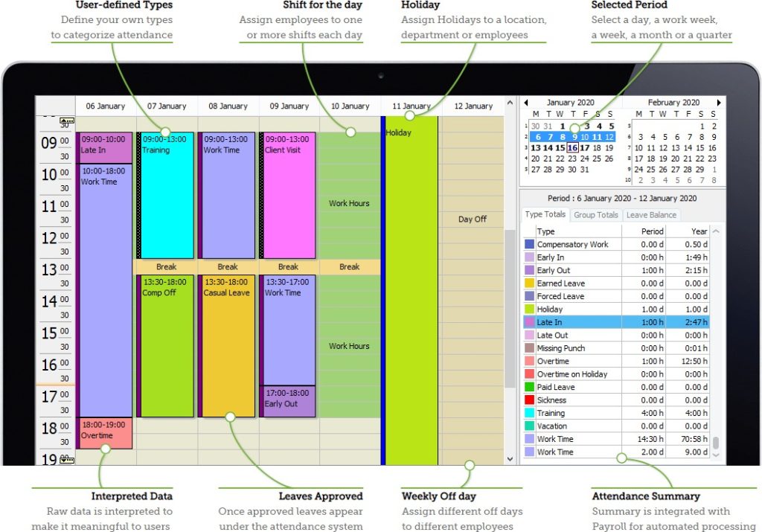This screenshot has width=762, height=532.
Task: Click later-hours indicator at bottom of time ruler
Action: click(66, 460)
